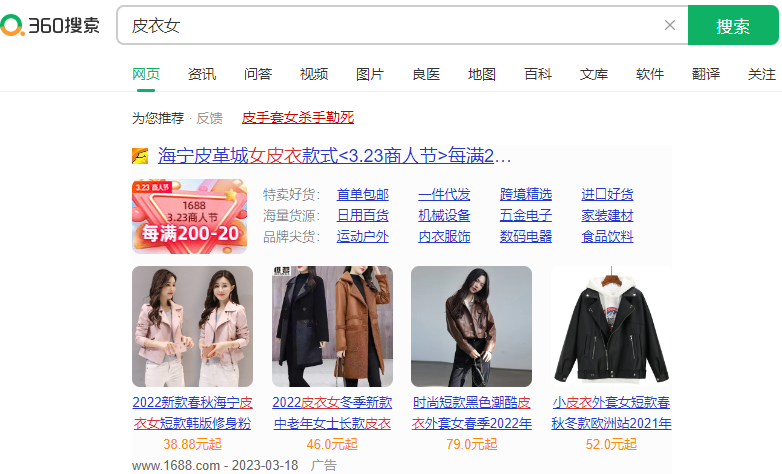
Task: Open the 家装建材 link
Action: (607, 216)
